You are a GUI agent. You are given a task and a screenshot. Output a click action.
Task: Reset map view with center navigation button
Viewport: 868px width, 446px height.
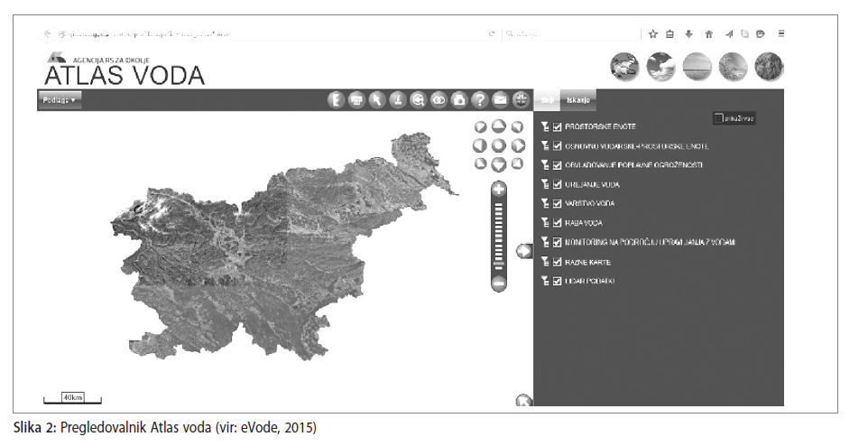(x=499, y=145)
